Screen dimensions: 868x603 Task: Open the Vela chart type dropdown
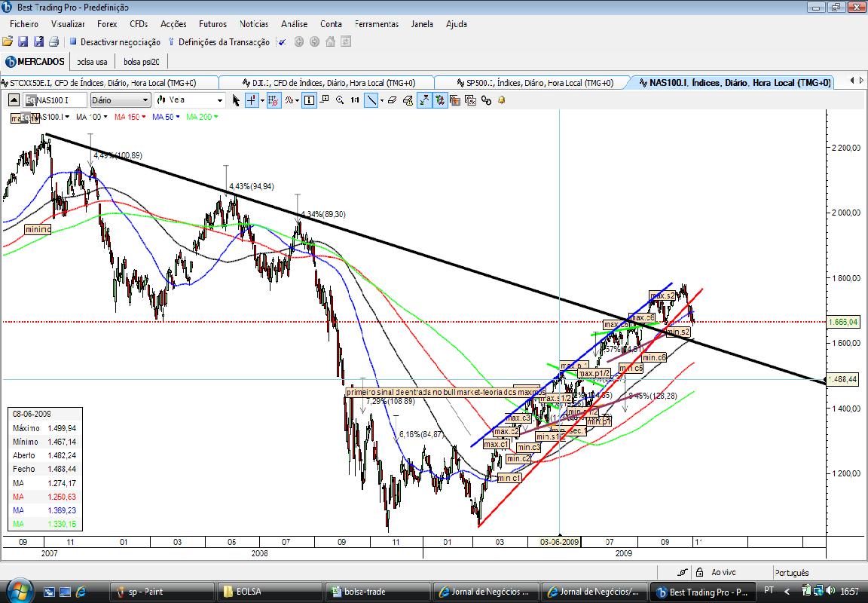[x=189, y=100]
